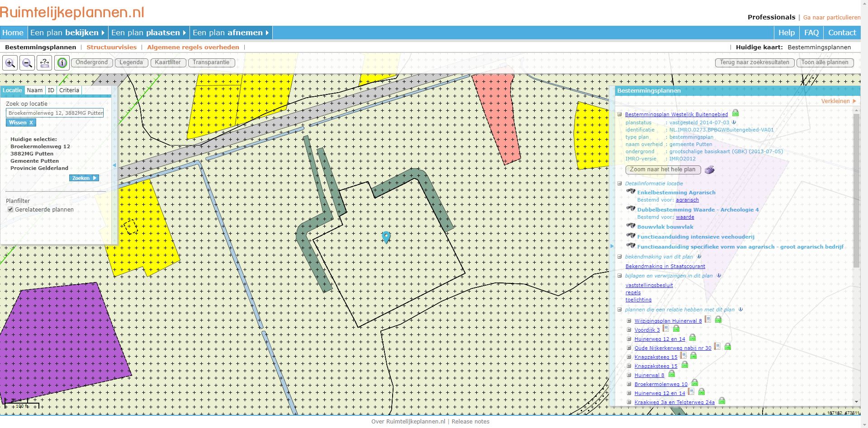The width and height of the screenshot is (868, 428).
Task: Collapse the Detailinformatie locatie section
Action: pos(620,183)
